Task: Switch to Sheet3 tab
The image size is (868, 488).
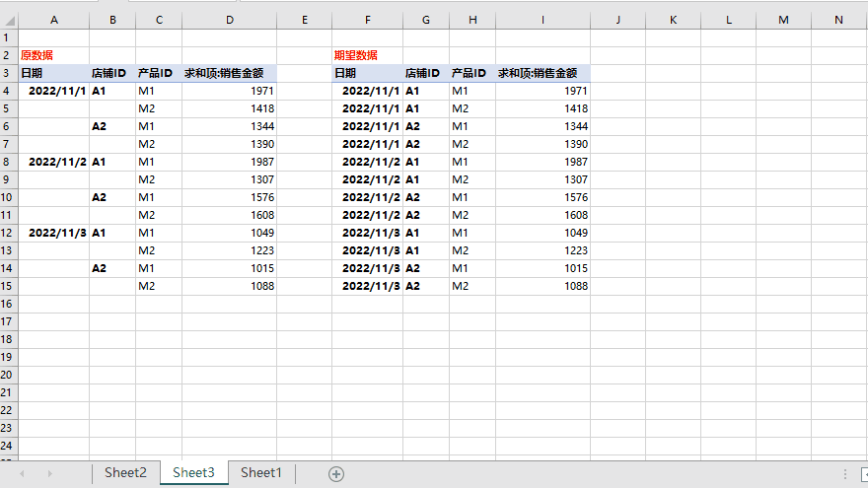Action: point(193,472)
